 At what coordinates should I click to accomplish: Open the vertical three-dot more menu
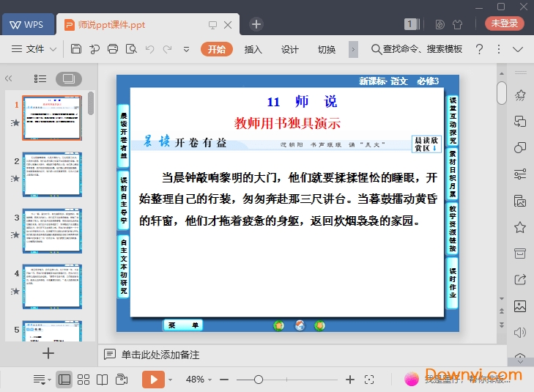(x=499, y=49)
